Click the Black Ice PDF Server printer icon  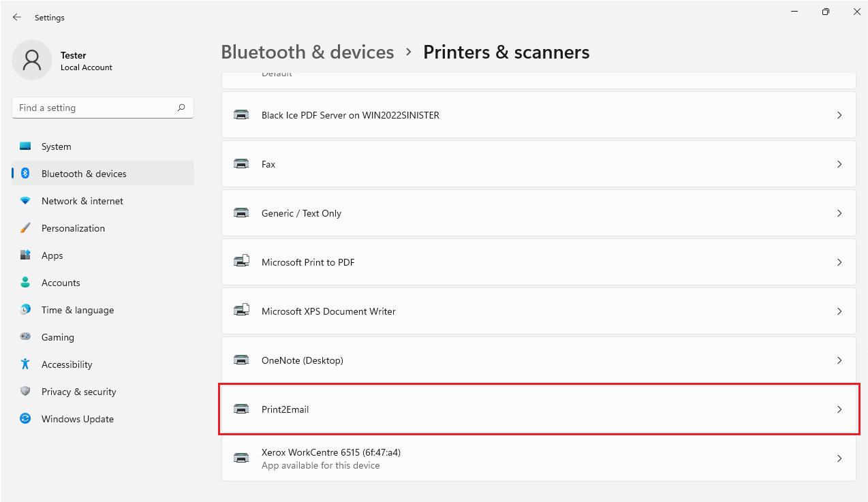pyautogui.click(x=241, y=115)
